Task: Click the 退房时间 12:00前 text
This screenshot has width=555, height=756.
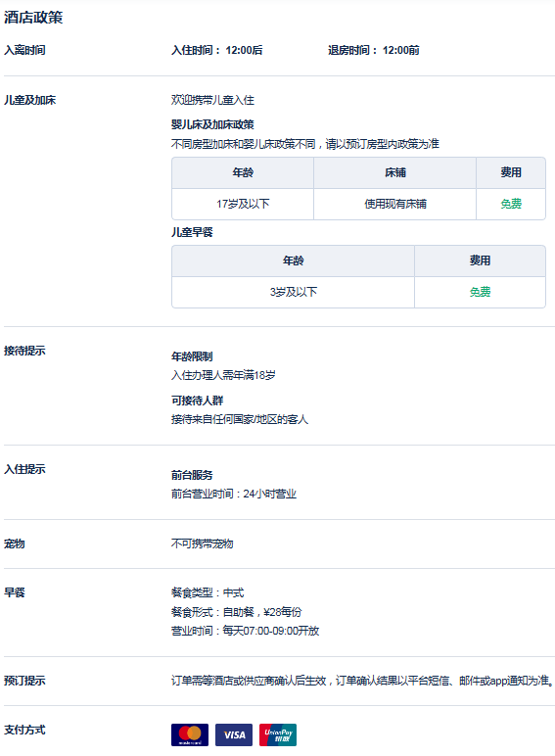Action: 373,50
